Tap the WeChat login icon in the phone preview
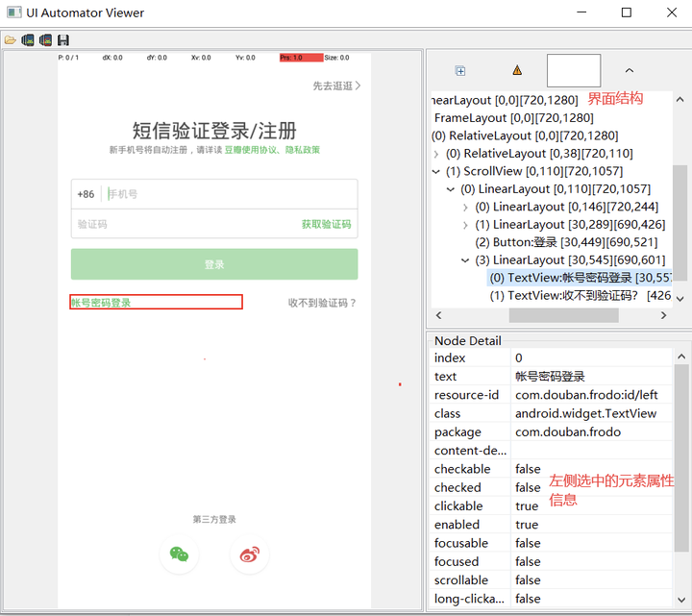Screen dimensions: 692x616 click(x=179, y=554)
